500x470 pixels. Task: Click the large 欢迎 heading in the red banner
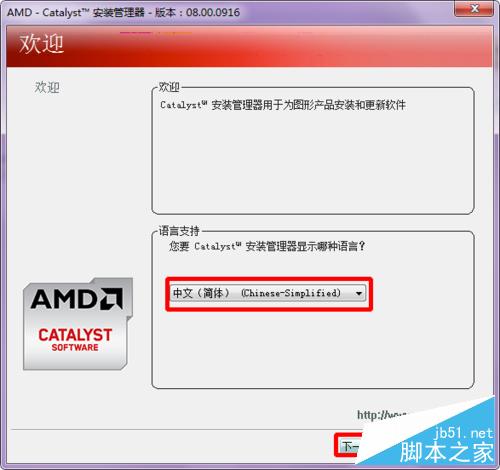pyautogui.click(x=41, y=44)
